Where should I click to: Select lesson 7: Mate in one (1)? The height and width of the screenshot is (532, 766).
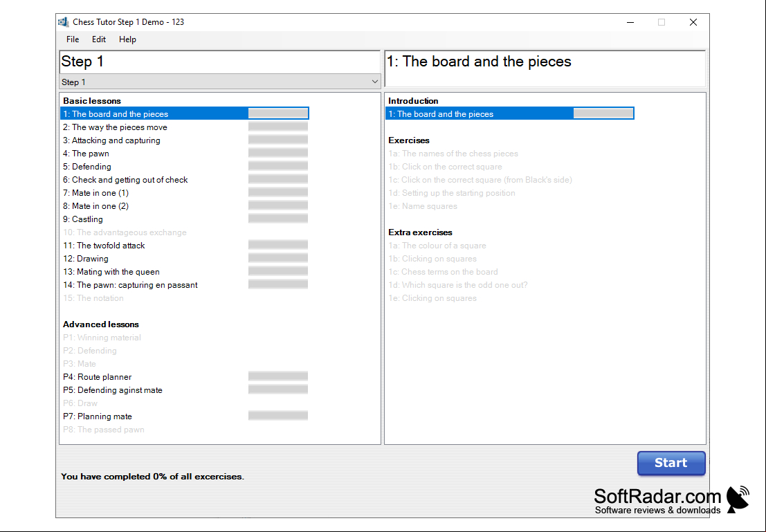pos(95,193)
